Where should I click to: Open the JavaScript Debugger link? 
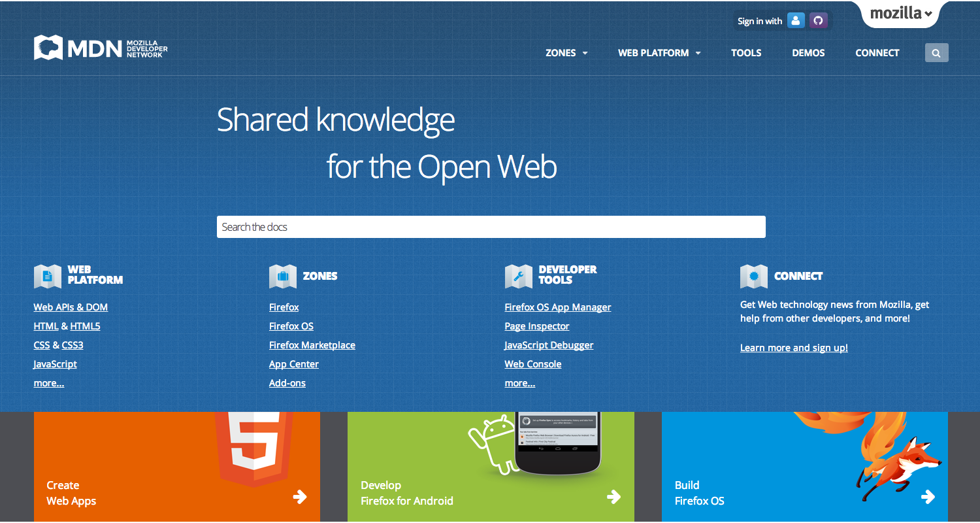pos(549,345)
